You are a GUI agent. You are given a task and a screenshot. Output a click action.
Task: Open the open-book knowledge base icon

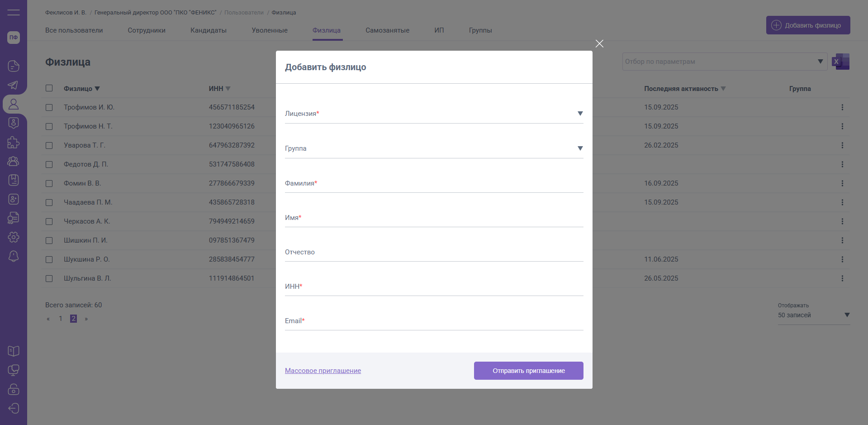point(14,351)
